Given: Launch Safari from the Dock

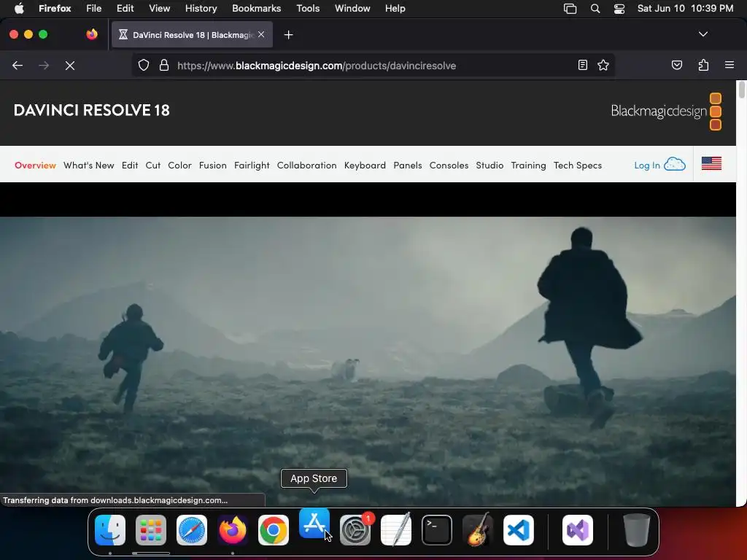Looking at the screenshot, I should [x=192, y=530].
